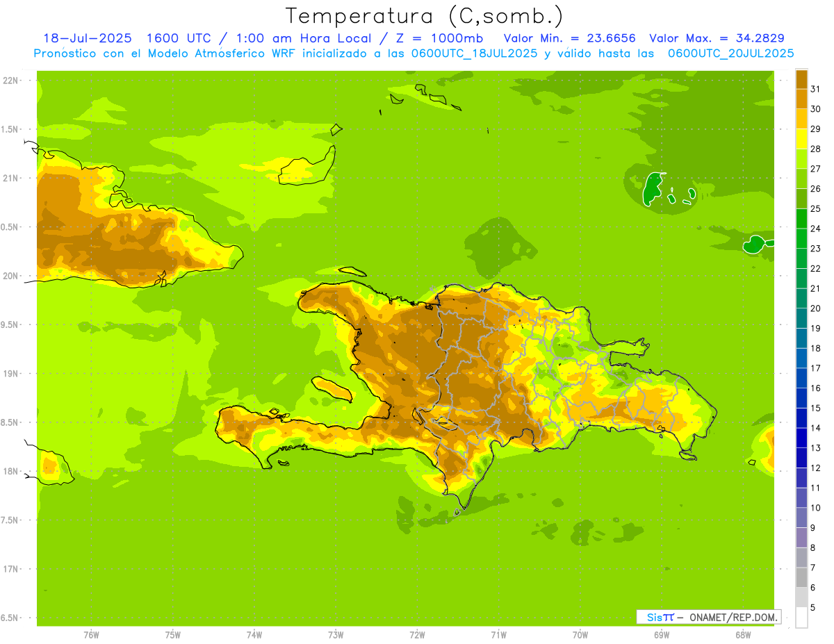Click the white swatch below colorbar value 5
834x644 pixels.
[x=801, y=618]
